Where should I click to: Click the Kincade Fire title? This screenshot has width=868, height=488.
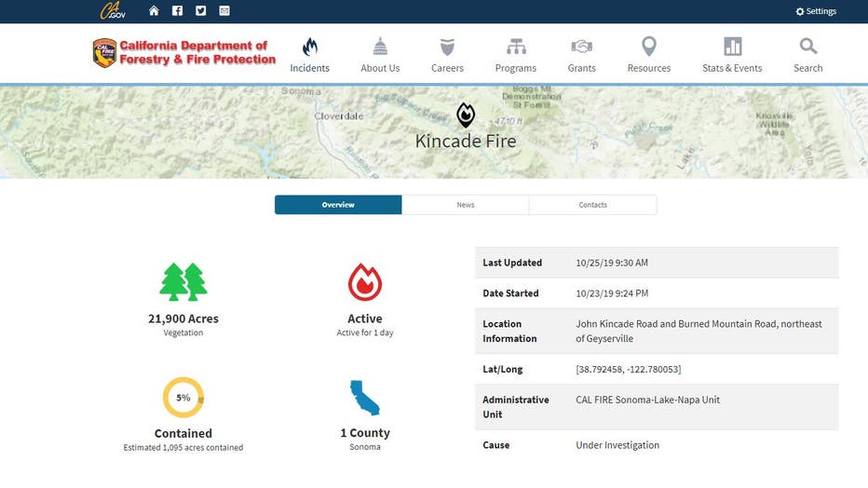466,141
